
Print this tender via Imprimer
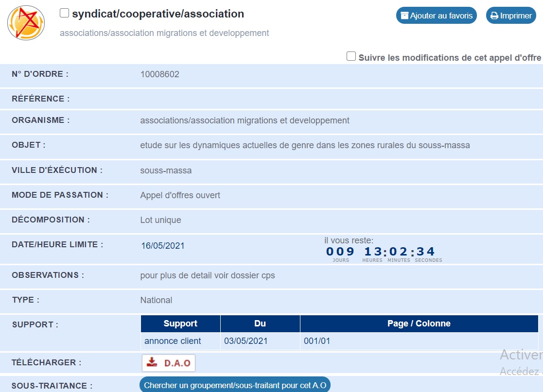coord(510,16)
